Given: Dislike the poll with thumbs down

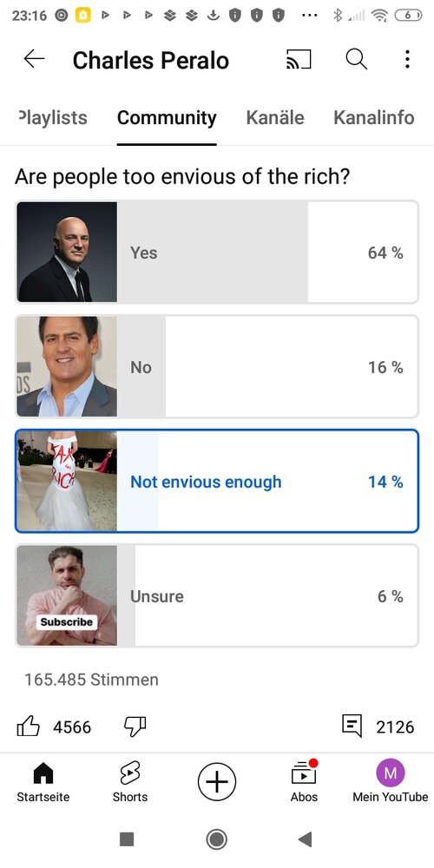Looking at the screenshot, I should (x=135, y=726).
